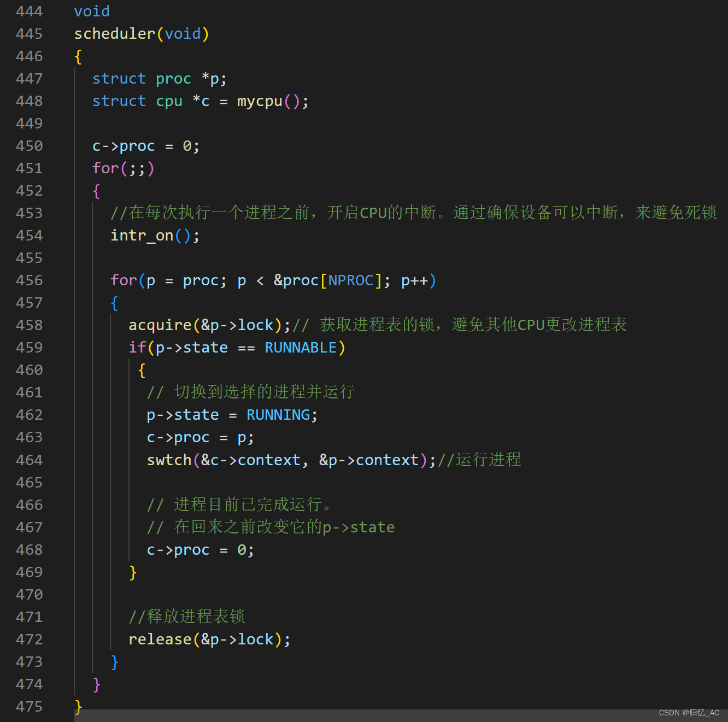The width and height of the screenshot is (728, 722).
Task: Select the RUNNING state assignment on line 462
Action: pos(231,414)
